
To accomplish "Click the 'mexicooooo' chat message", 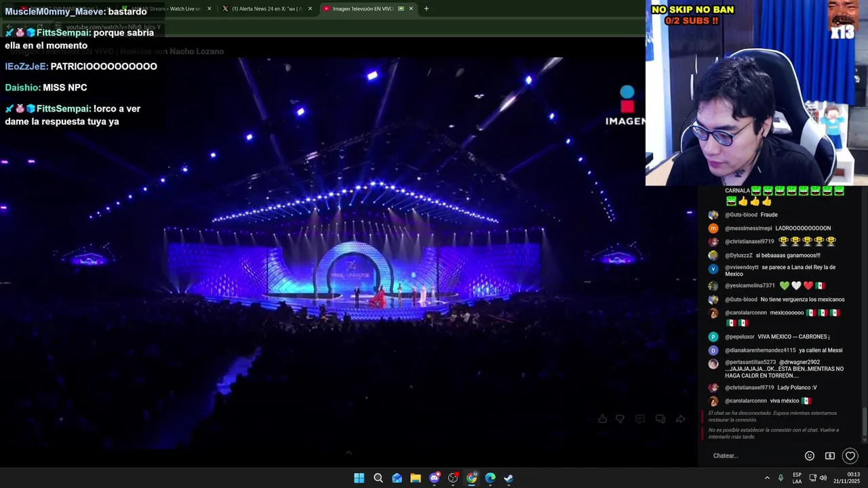I will tap(787, 313).
